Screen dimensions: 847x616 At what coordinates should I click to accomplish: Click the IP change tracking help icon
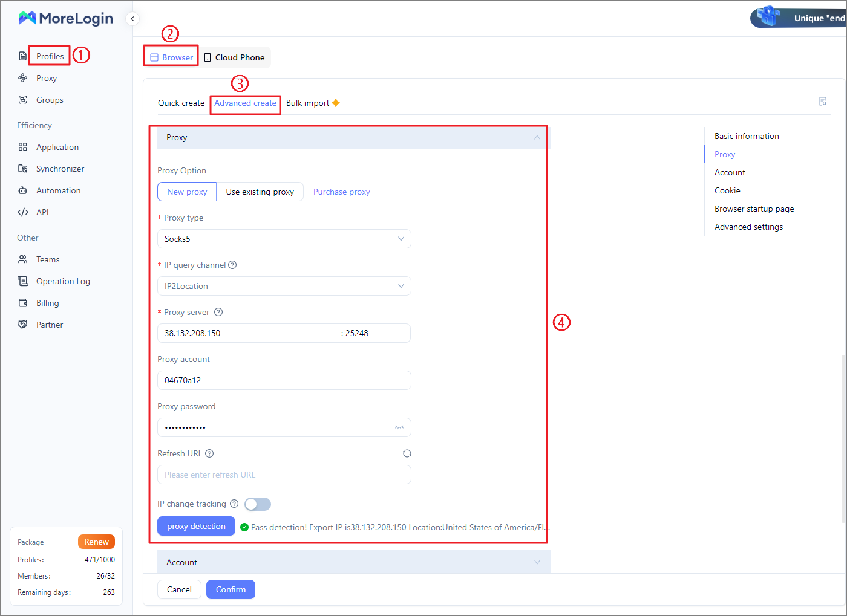coord(234,504)
